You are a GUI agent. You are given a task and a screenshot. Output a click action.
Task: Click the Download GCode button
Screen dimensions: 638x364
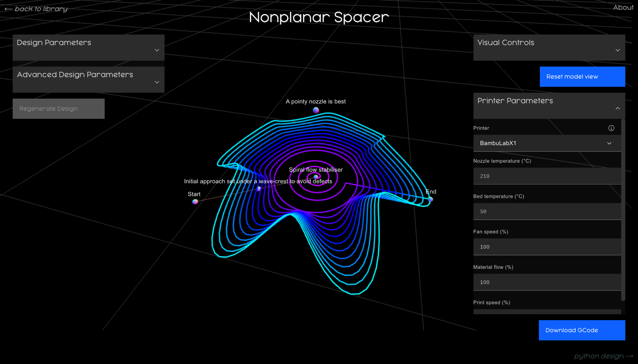(x=582, y=330)
